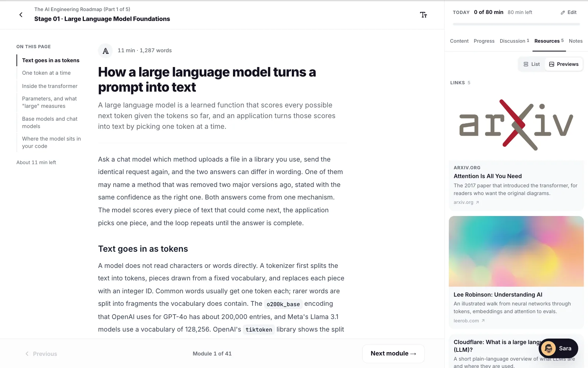This screenshot has width=588, height=368.
Task: Open the colorful Lee Robinson preview image
Action: click(516, 251)
